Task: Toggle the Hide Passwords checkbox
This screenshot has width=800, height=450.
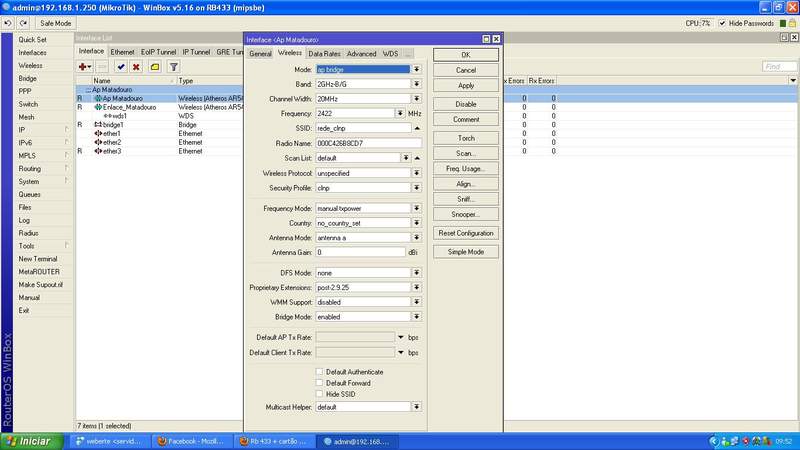Action: pos(722,23)
